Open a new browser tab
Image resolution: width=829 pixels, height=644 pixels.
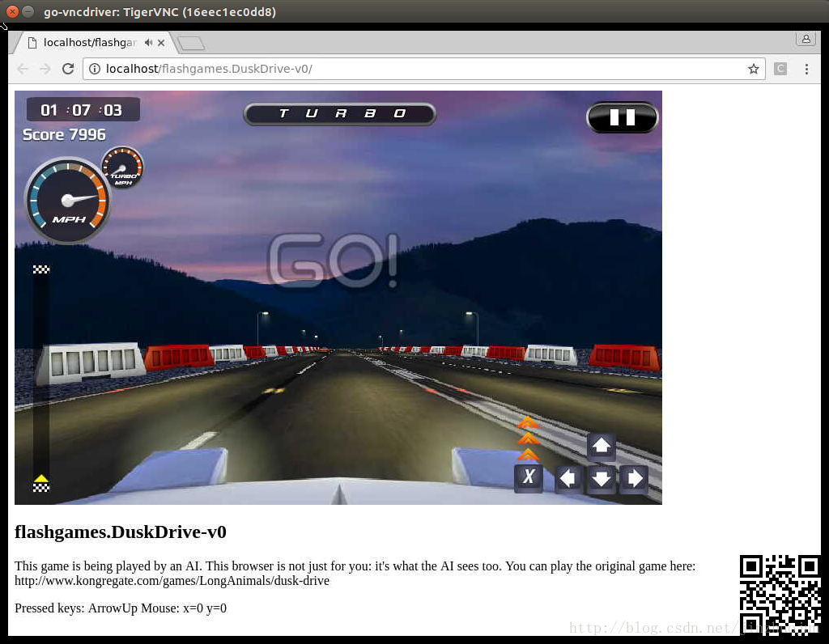point(191,43)
